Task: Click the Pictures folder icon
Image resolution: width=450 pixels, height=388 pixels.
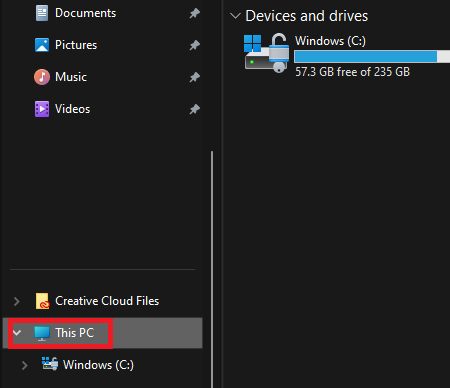Action: pos(42,45)
